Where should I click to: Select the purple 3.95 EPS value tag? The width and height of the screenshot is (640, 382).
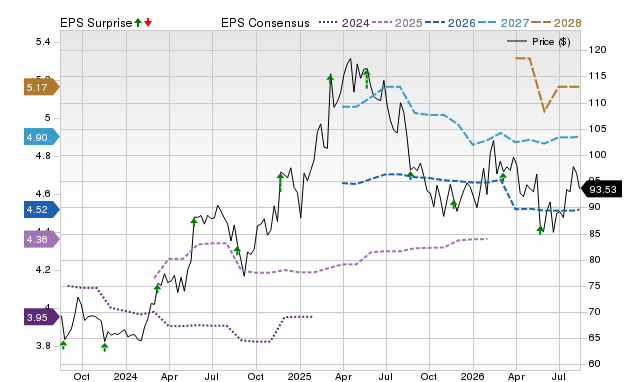[x=42, y=318]
